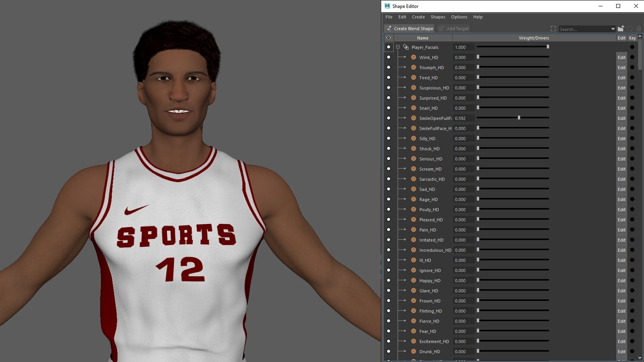Click the target icon next to Surprised_HD
Image resolution: width=644 pixels, height=362 pixels.
point(414,98)
